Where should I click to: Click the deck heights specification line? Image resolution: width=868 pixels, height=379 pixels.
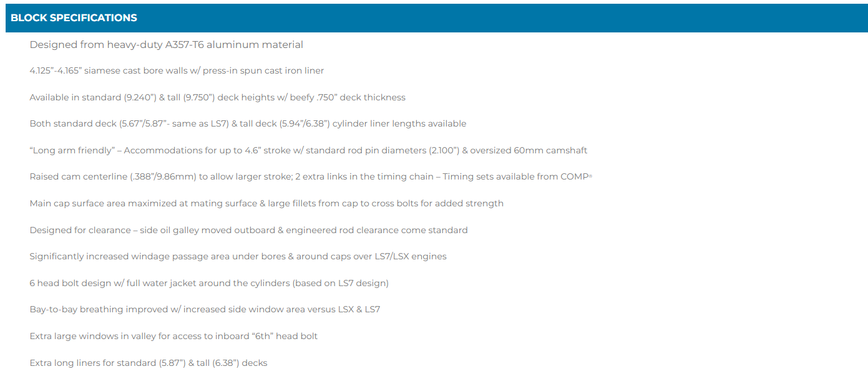pos(218,98)
